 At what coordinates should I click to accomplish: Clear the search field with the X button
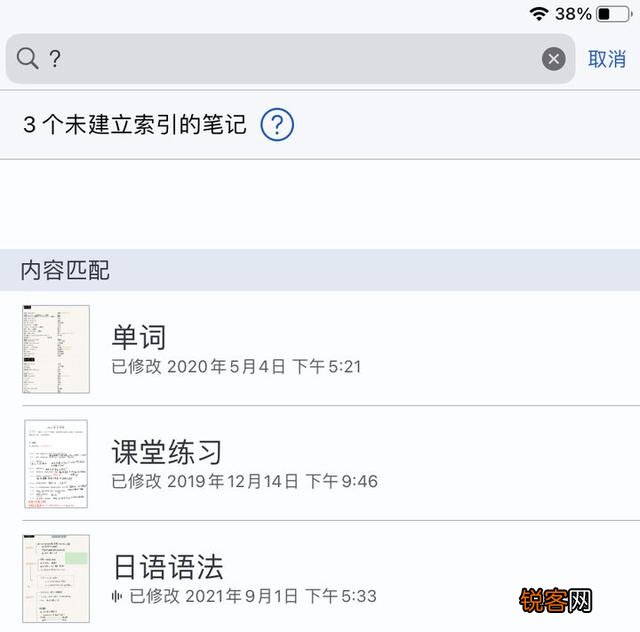click(553, 59)
